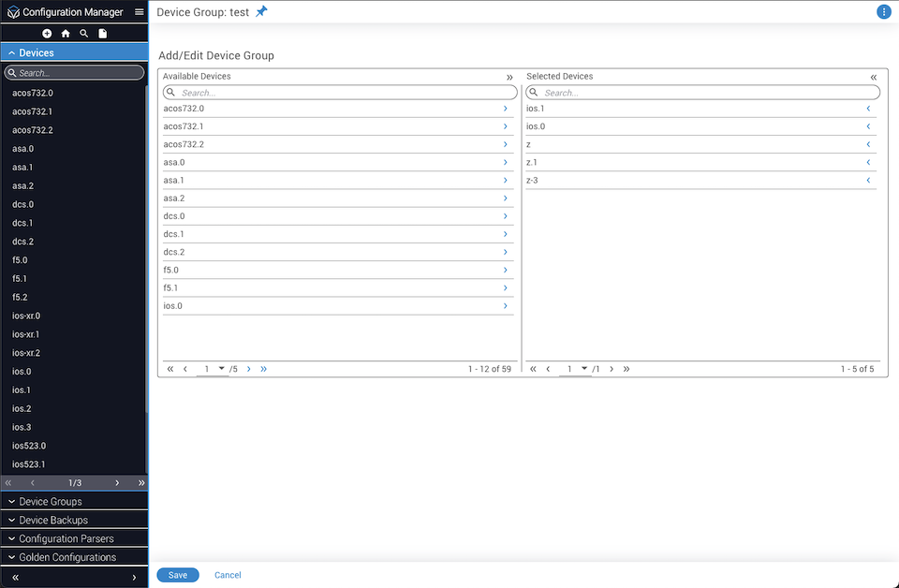Add ios.0 from the available list
The height and width of the screenshot is (588, 899).
pos(505,306)
